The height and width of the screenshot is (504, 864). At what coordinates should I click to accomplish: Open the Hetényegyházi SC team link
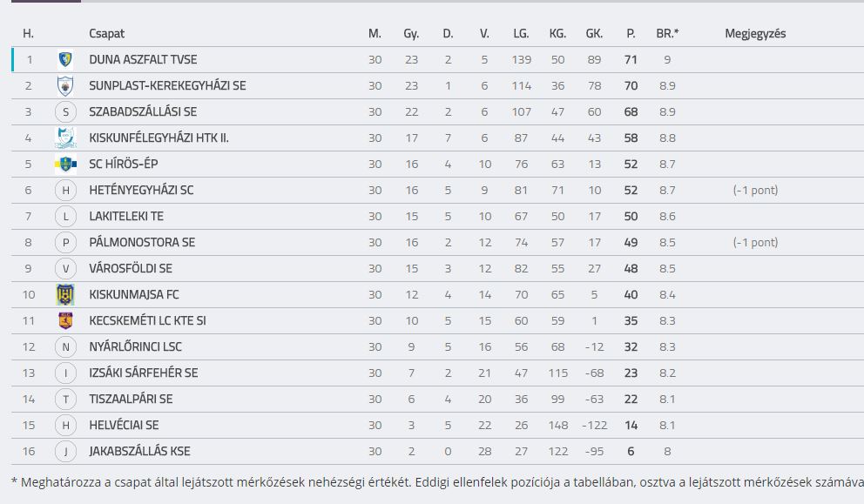[x=141, y=191]
